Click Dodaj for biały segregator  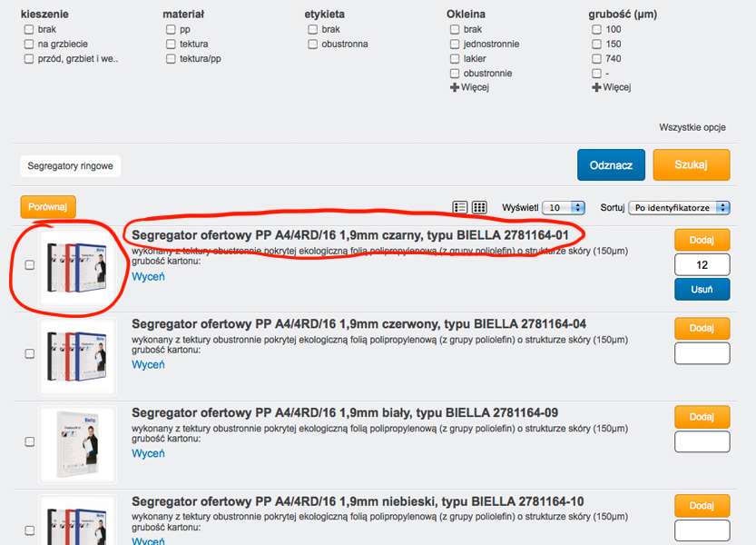(702, 417)
